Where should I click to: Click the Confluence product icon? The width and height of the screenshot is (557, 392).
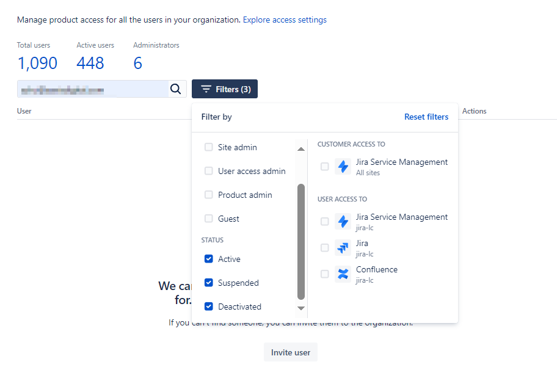coord(343,274)
